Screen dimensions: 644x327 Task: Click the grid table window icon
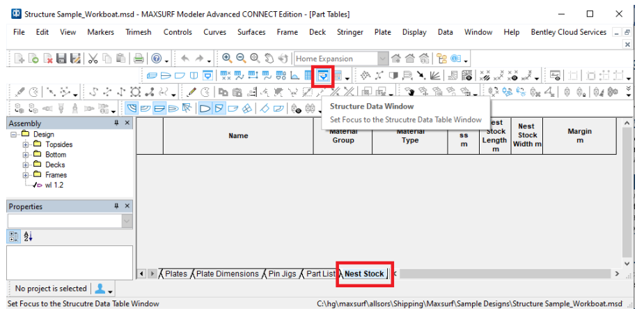(308, 76)
